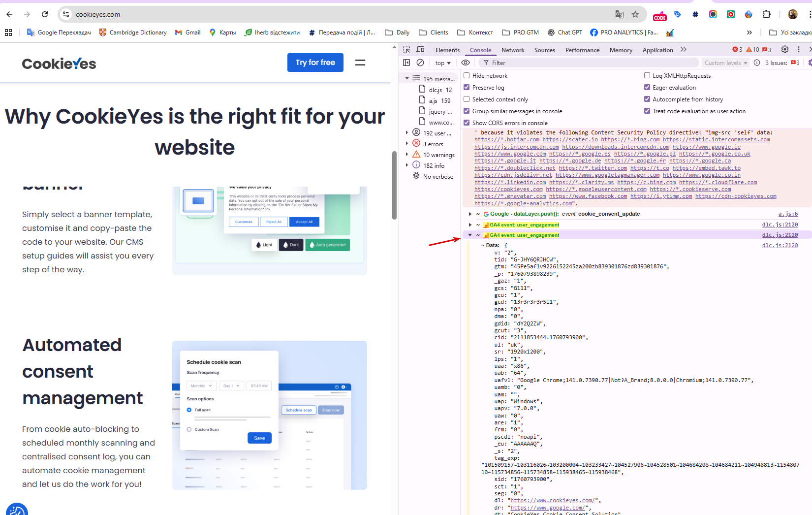Toggle Show CORS errors in console
The width and height of the screenshot is (812, 515).
pos(467,123)
